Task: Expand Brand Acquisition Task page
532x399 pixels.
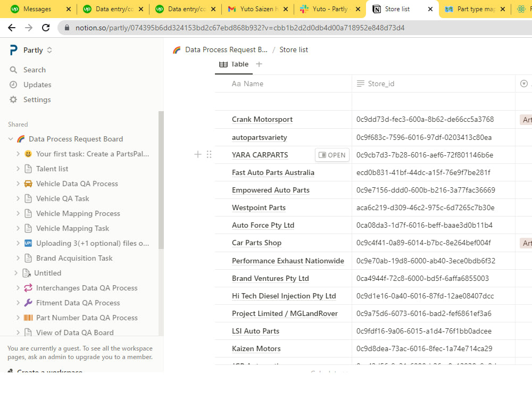Action: 18,258
